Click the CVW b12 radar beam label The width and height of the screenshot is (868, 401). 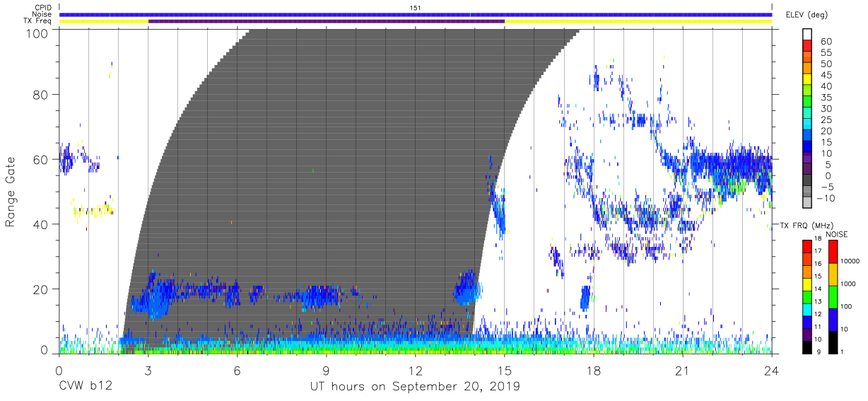coord(85,387)
